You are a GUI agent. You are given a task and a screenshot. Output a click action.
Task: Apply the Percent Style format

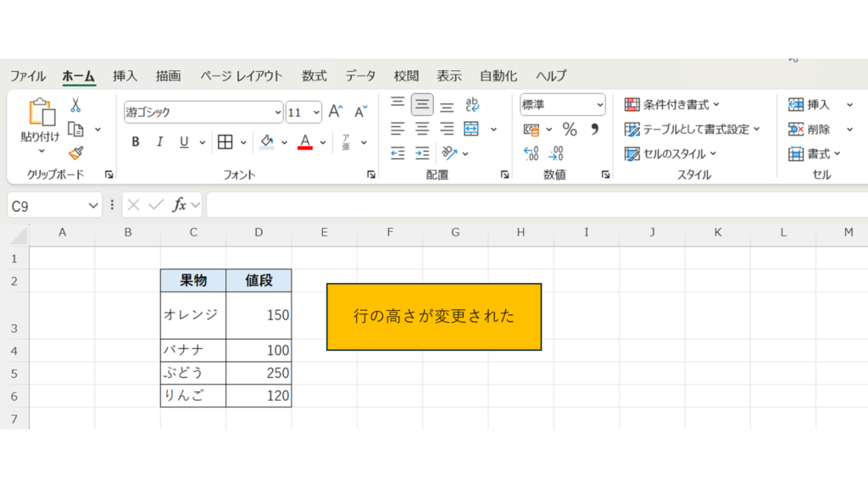(x=570, y=130)
